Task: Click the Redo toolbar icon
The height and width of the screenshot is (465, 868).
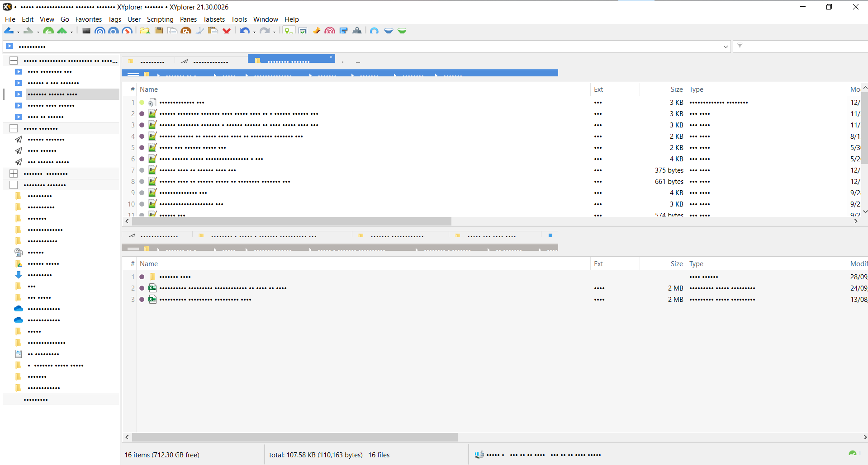Action: pos(265,30)
